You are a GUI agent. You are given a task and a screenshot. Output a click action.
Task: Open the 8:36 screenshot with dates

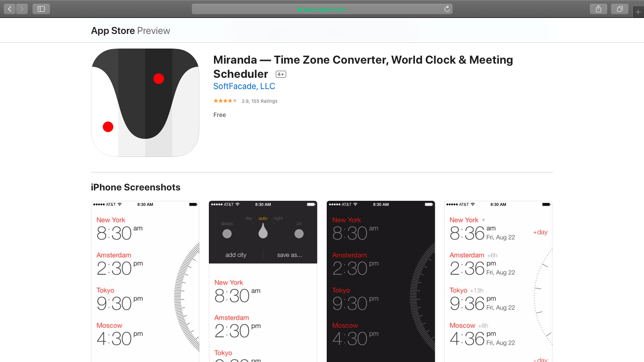coord(498,281)
